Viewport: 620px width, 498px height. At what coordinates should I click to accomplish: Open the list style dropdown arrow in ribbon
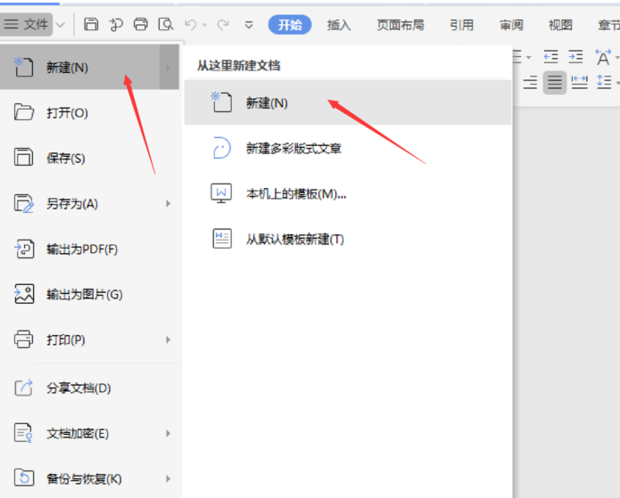(529, 58)
